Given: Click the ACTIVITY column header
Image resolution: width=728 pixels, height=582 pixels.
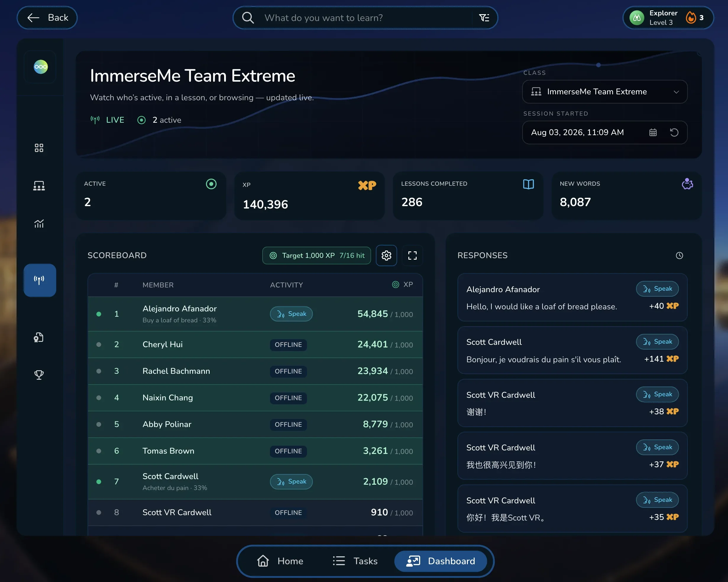Looking at the screenshot, I should pyautogui.click(x=286, y=285).
